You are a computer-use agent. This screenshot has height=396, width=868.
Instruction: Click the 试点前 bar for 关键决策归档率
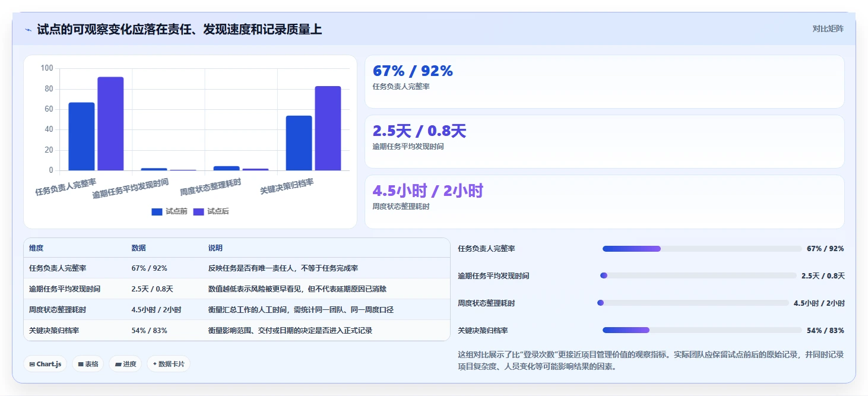tap(299, 143)
